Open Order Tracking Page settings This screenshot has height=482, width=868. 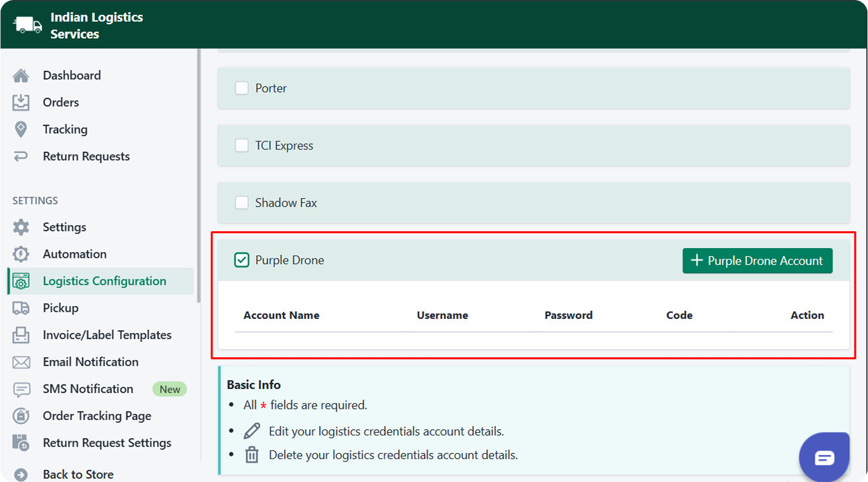(96, 416)
